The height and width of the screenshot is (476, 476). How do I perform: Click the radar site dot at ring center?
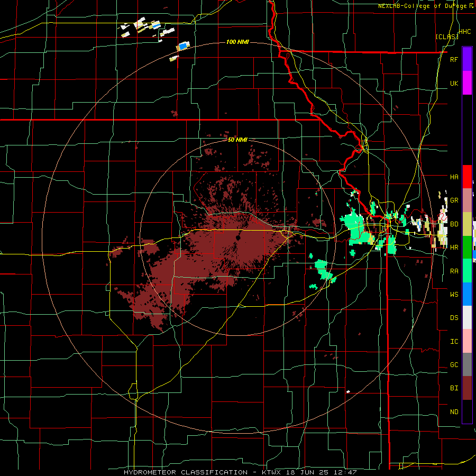pyautogui.click(x=237, y=237)
